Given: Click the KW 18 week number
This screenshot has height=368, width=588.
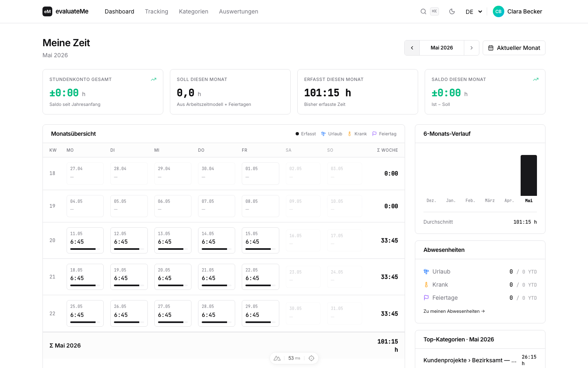Looking at the screenshot, I should (x=52, y=173).
